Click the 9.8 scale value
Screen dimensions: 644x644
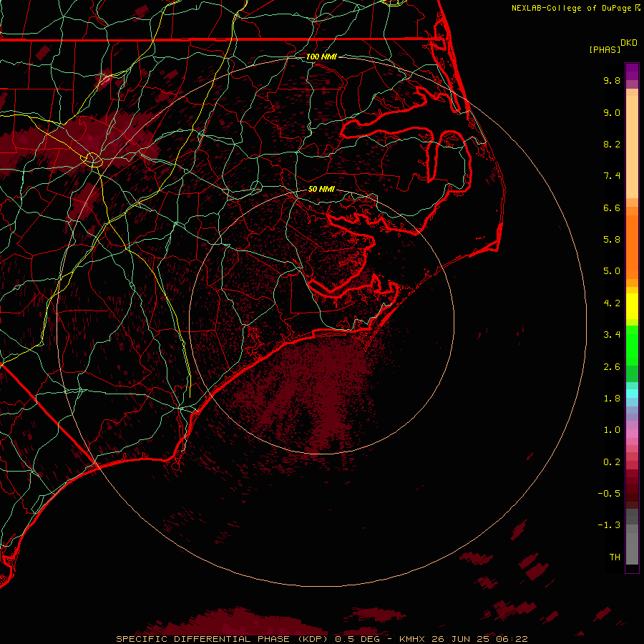612,80
